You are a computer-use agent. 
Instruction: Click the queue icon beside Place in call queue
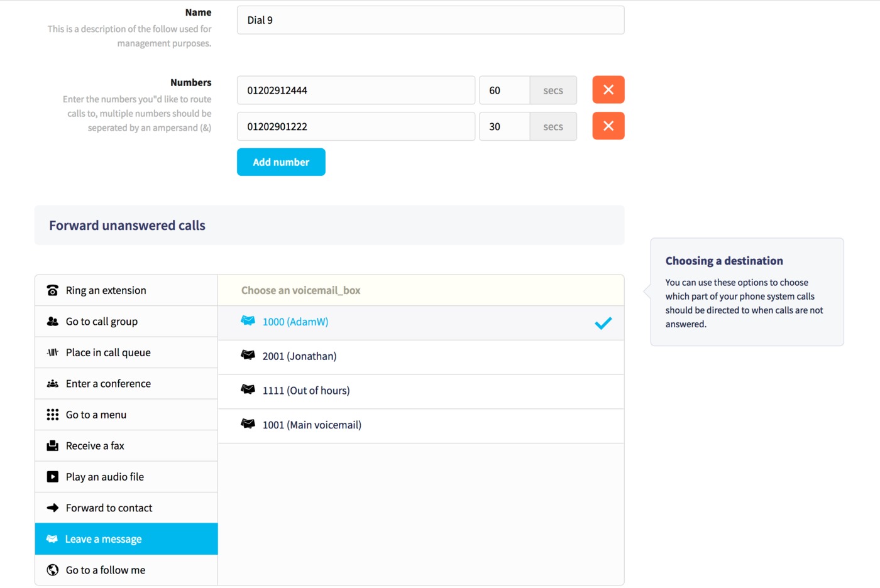pos(53,352)
